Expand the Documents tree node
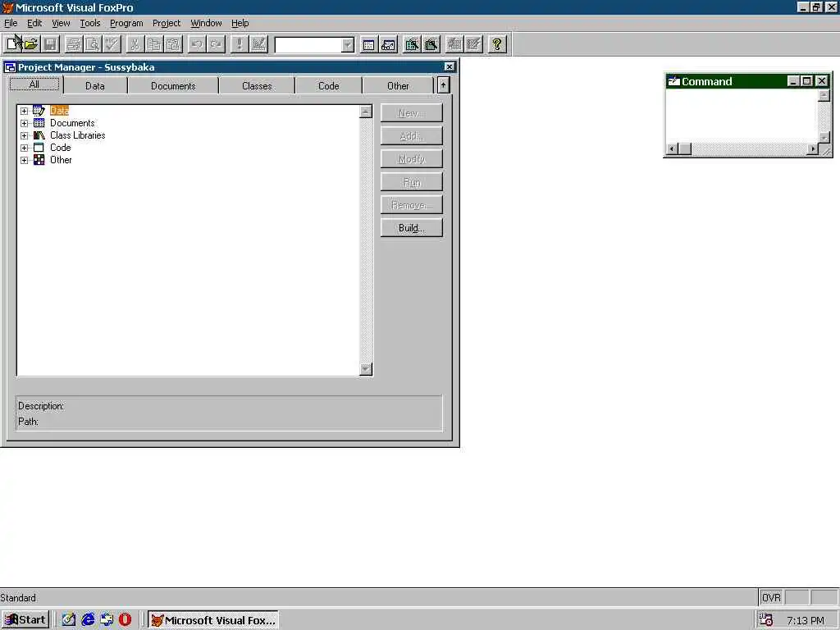 pyautogui.click(x=24, y=123)
